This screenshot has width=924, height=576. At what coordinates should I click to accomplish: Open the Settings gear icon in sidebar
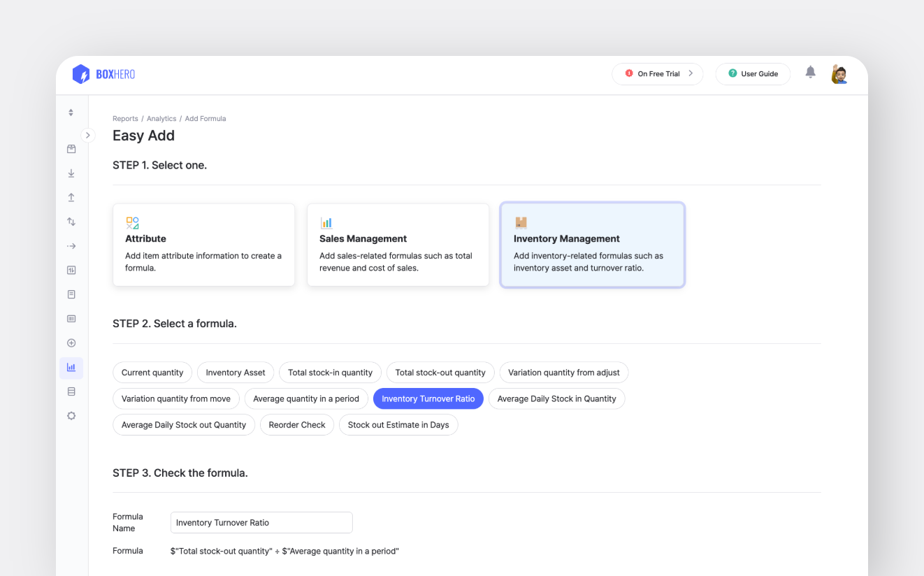pos(71,416)
